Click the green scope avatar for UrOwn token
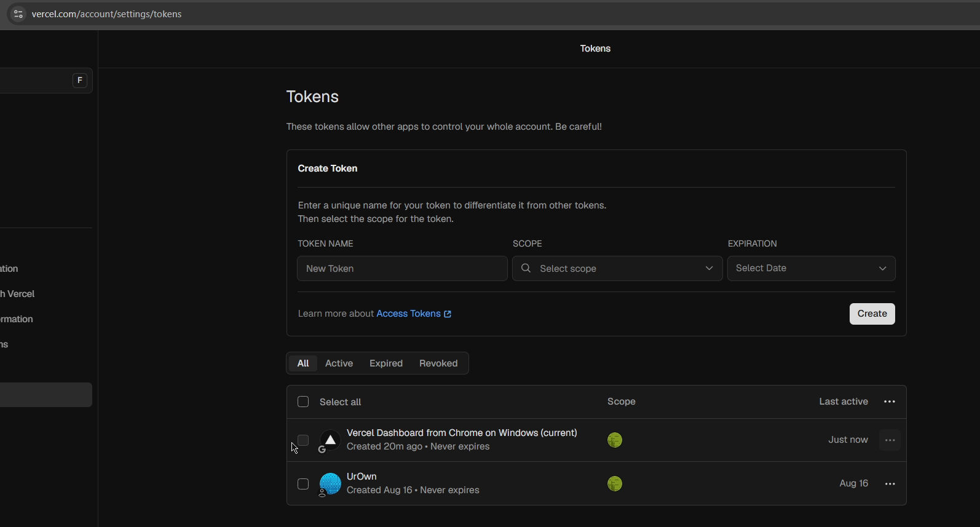This screenshot has width=980, height=527. click(x=615, y=484)
